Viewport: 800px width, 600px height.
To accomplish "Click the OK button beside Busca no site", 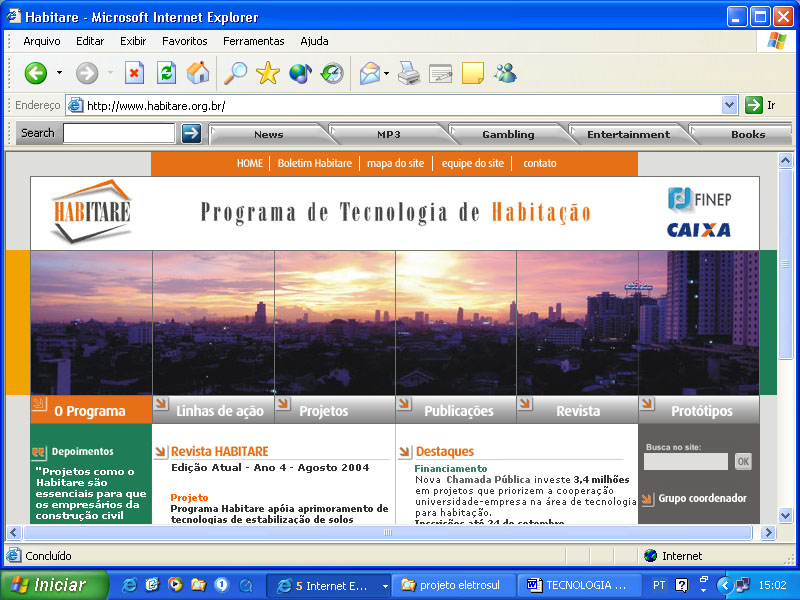I will coord(743,461).
